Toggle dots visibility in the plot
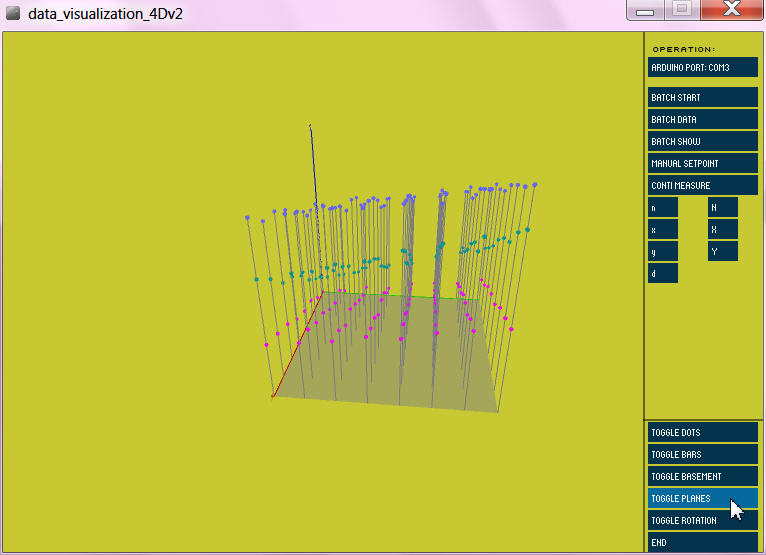 tap(702, 432)
